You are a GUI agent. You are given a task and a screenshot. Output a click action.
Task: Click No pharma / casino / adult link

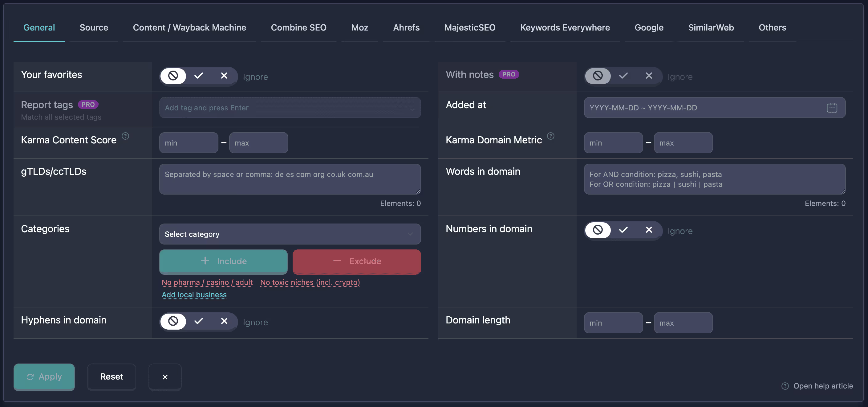207,282
